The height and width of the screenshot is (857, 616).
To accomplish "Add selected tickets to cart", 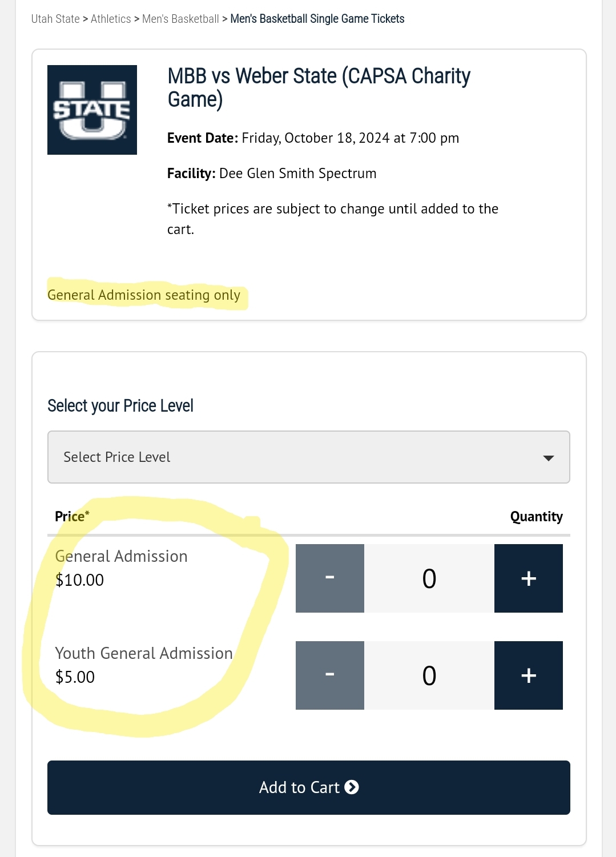I will (309, 787).
